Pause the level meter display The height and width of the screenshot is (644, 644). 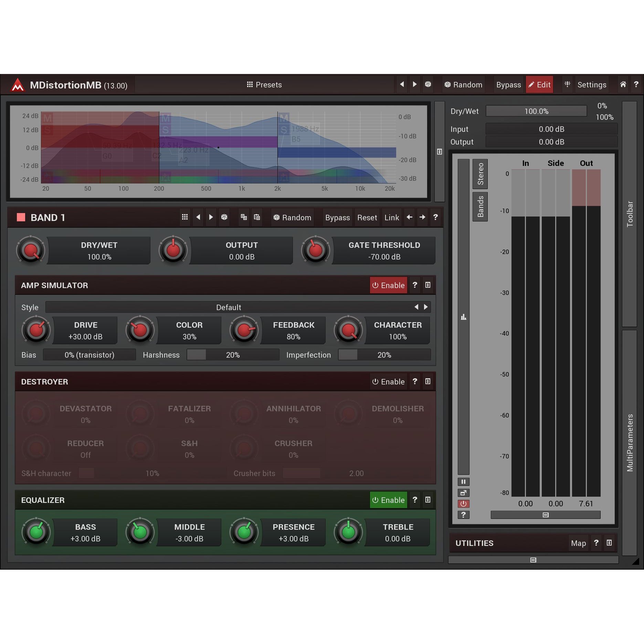463,482
